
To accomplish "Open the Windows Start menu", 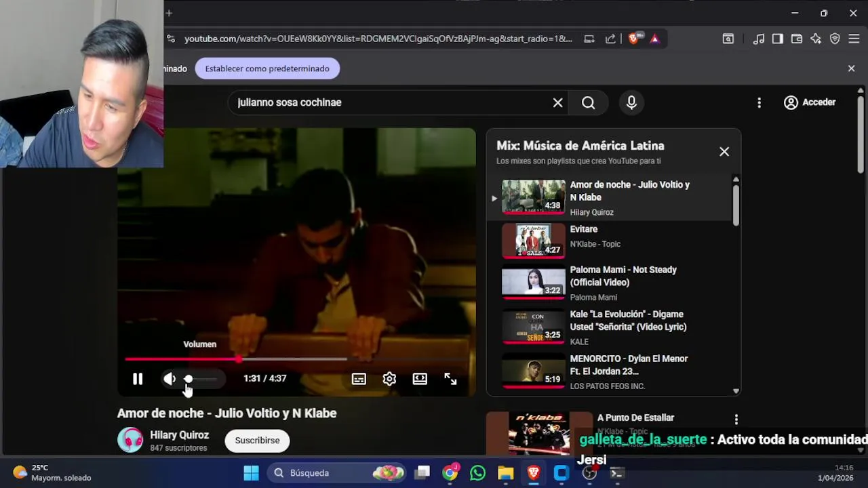I will [251, 473].
